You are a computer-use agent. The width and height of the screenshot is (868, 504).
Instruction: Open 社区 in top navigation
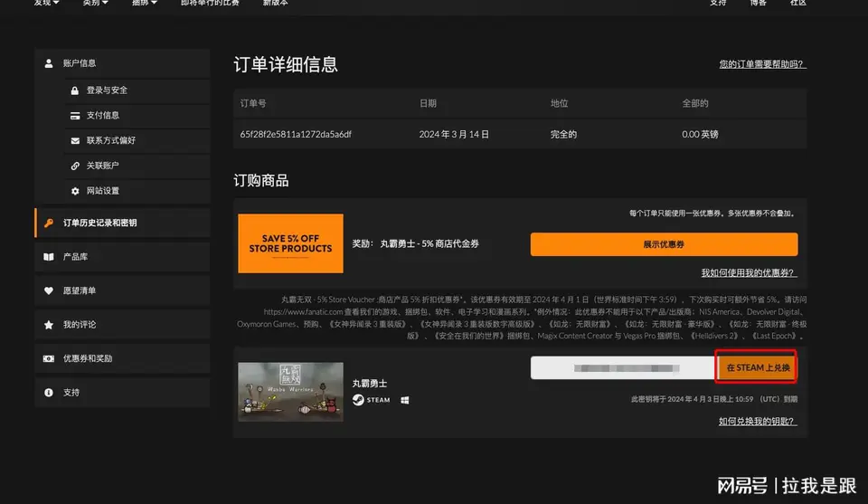coord(797,3)
